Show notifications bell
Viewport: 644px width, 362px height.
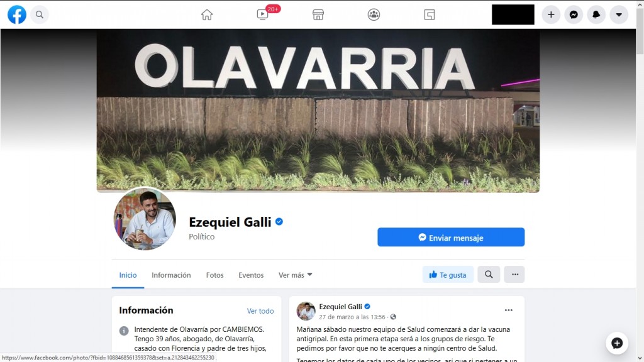click(596, 15)
